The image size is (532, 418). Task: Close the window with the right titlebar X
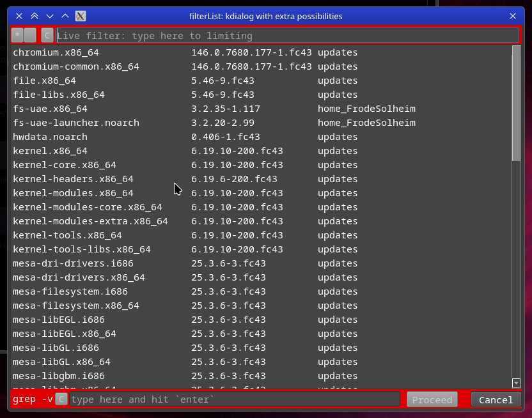pyautogui.click(x=512, y=16)
